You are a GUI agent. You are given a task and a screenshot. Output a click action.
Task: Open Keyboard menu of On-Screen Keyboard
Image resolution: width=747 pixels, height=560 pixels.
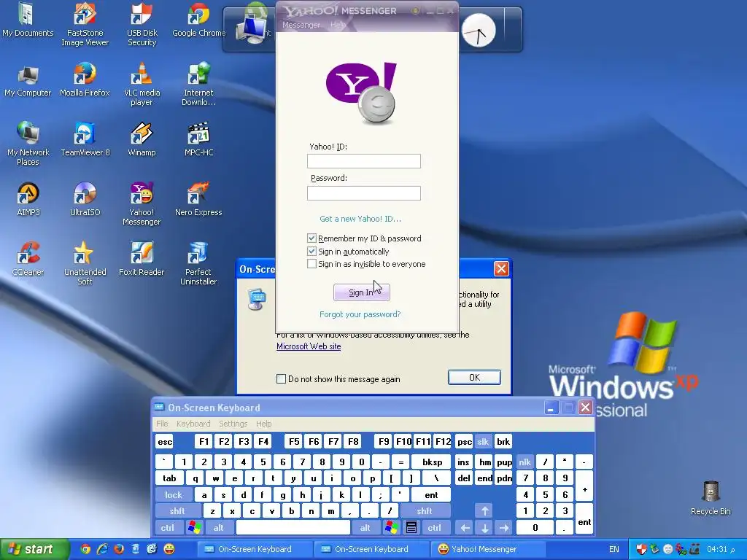tap(193, 424)
